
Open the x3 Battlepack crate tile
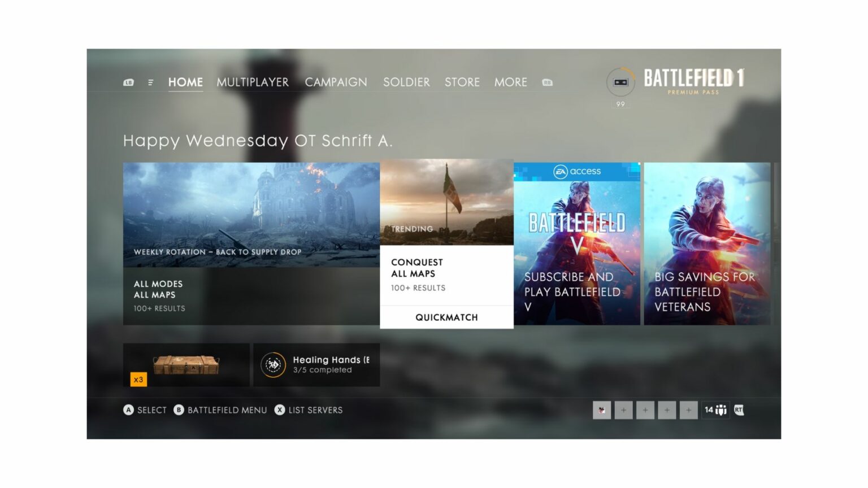(186, 365)
